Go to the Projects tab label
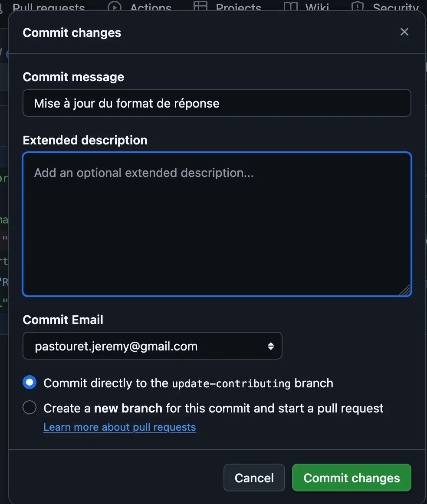 pyautogui.click(x=238, y=7)
